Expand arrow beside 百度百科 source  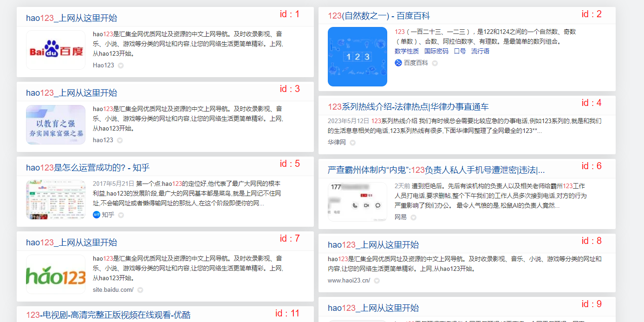pos(435,63)
